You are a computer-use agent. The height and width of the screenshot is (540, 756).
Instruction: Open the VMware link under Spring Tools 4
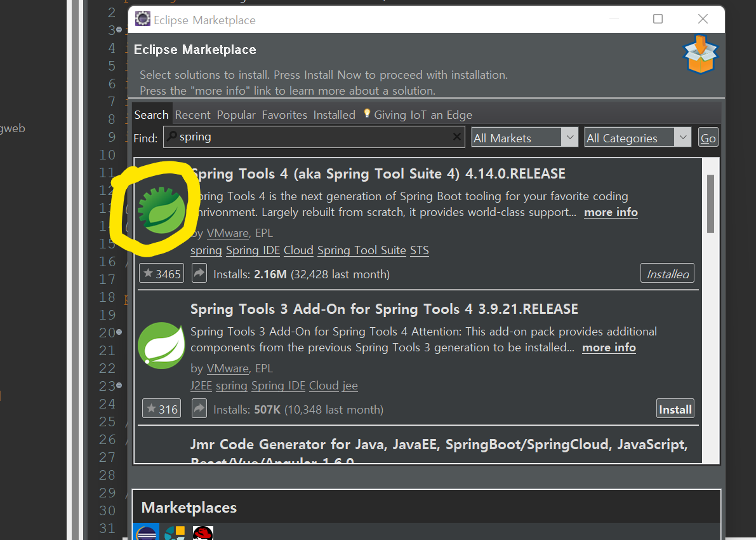228,233
